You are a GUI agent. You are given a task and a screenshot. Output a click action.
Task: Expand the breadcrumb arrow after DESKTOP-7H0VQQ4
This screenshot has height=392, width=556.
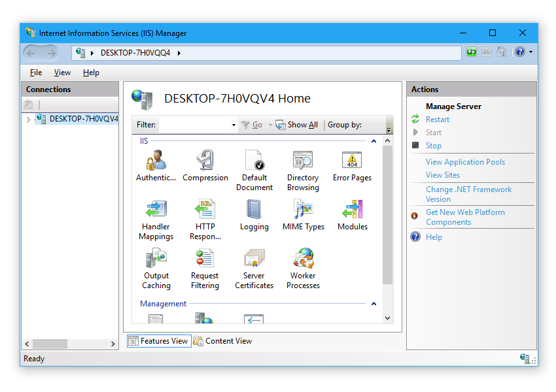179,53
